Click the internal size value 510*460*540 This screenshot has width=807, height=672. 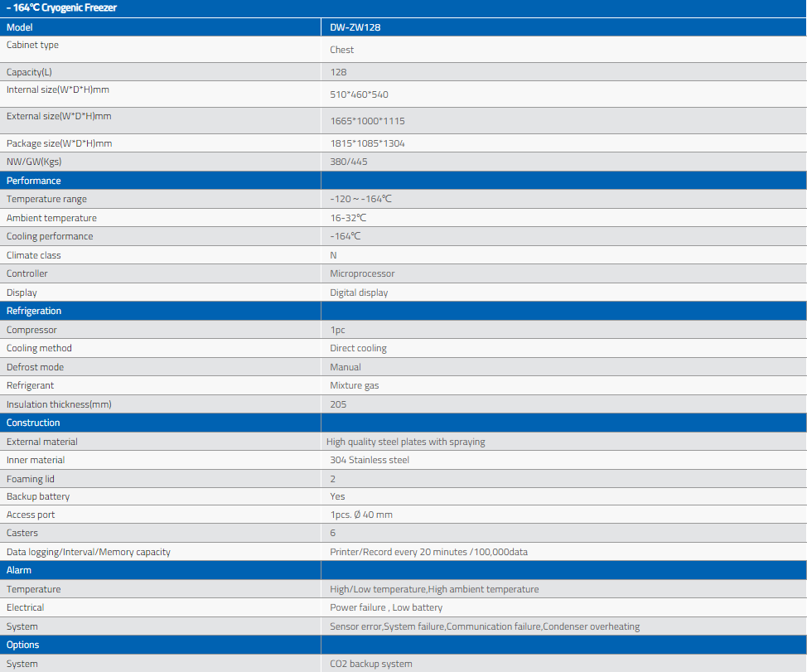tap(359, 94)
